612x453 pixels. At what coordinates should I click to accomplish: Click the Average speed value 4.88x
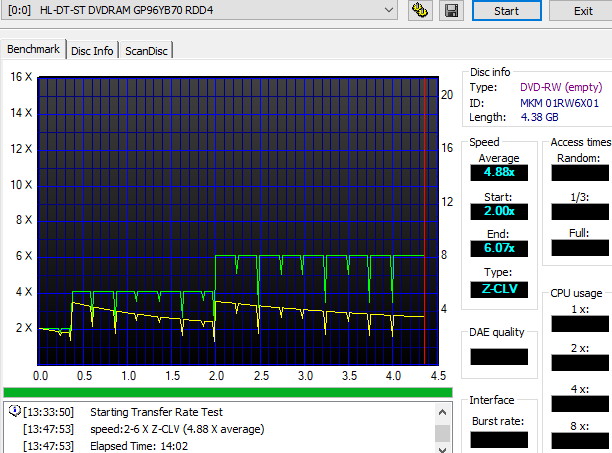tap(499, 173)
